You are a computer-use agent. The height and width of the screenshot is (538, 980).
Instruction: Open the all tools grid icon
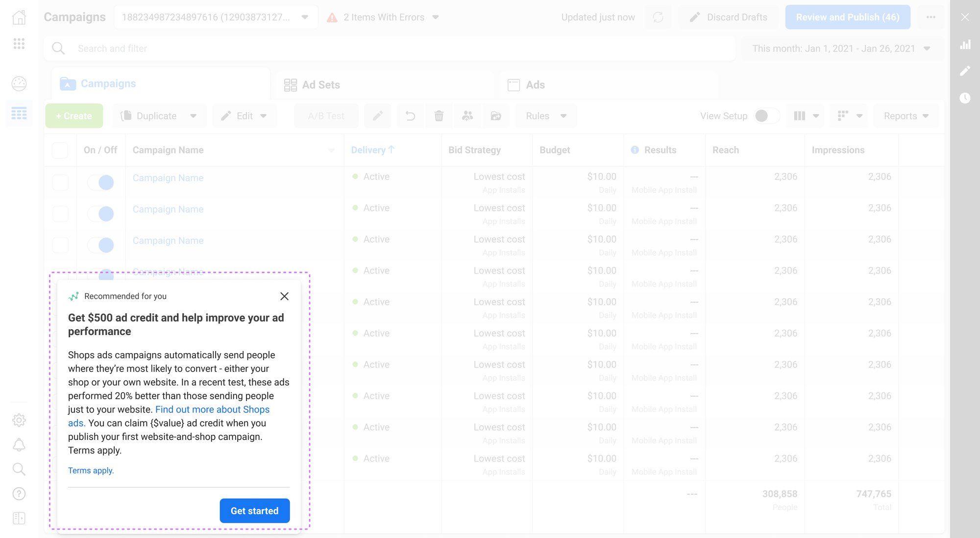pyautogui.click(x=19, y=44)
